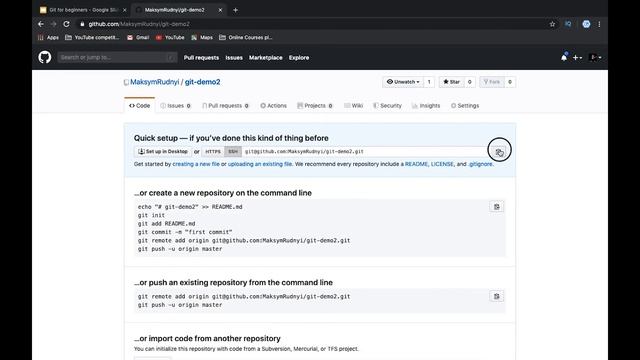The height and width of the screenshot is (360, 640).
Task: Click Set up in Desktop
Action: point(162,151)
